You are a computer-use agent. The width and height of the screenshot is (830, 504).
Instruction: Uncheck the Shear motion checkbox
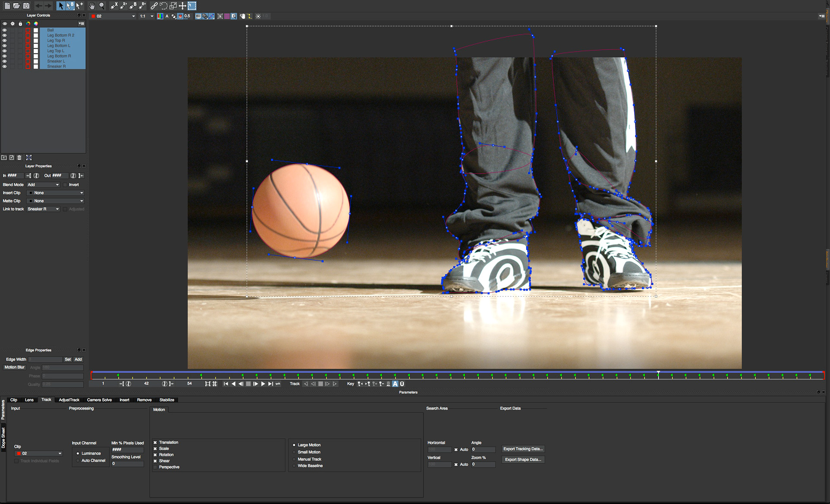155,461
